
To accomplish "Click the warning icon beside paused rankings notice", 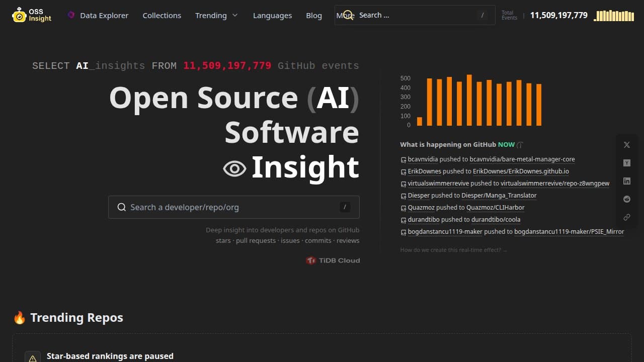I will click(x=33, y=358).
